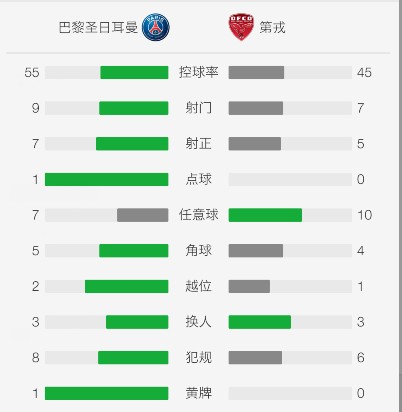Screen dimensions: 402x412
Task: Open the 第戎 team name
Action: [272, 27]
